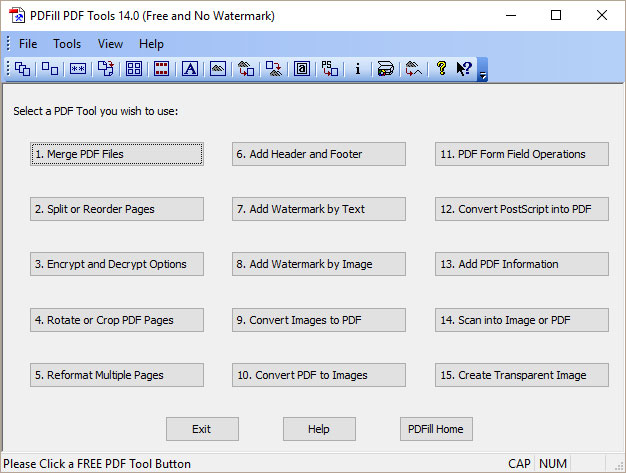Click the PostScript to PDF 'PS' icon
626x473 pixels.
(330, 69)
